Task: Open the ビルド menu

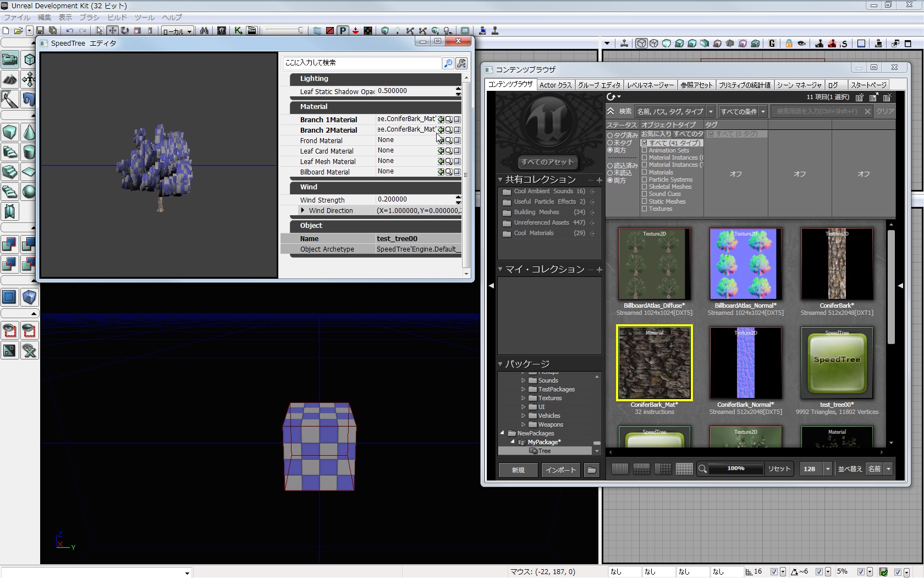Action: [x=117, y=18]
